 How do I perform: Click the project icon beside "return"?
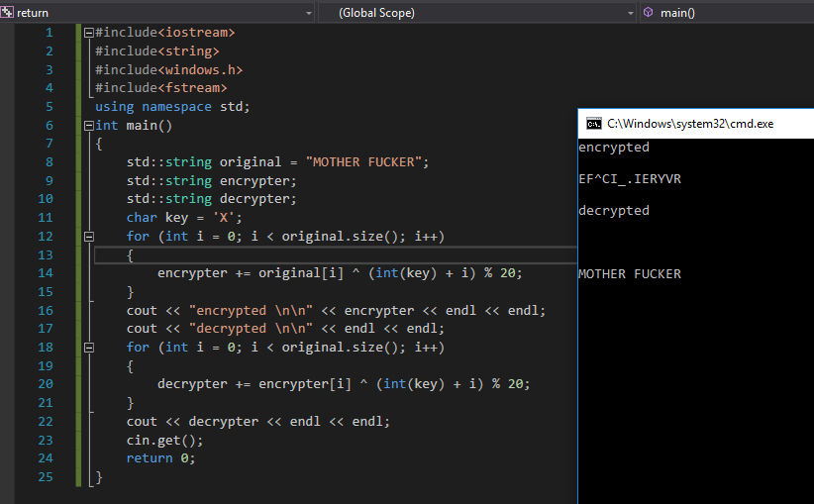click(x=8, y=13)
